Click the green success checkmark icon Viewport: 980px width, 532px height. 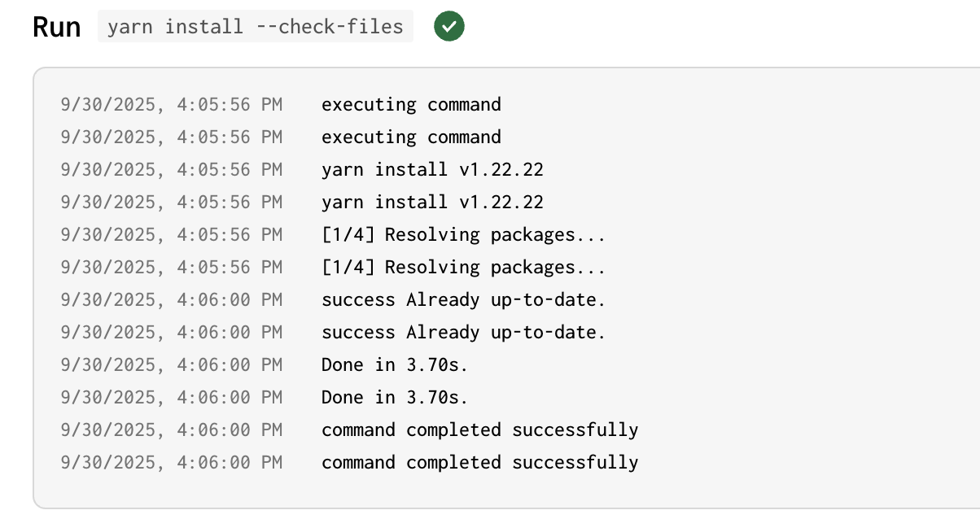[x=448, y=27]
